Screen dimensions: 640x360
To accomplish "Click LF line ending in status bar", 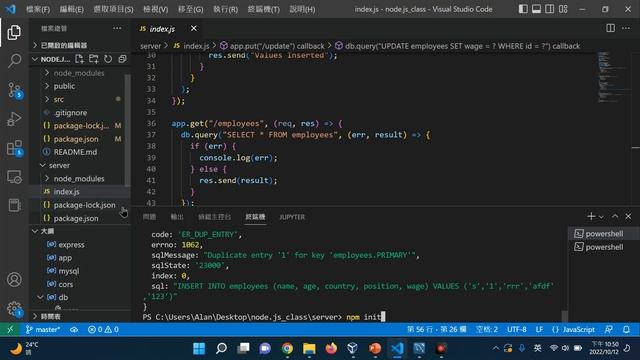I will pyautogui.click(x=539, y=329).
